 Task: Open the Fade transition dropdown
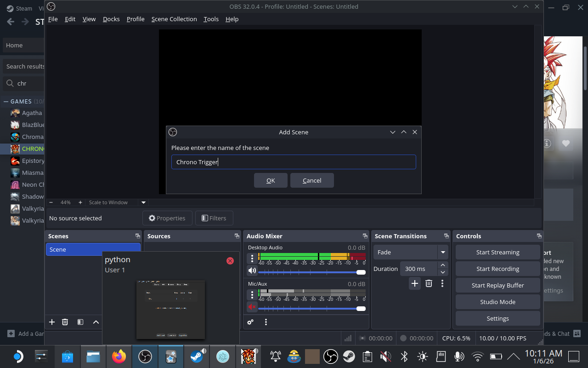442,252
